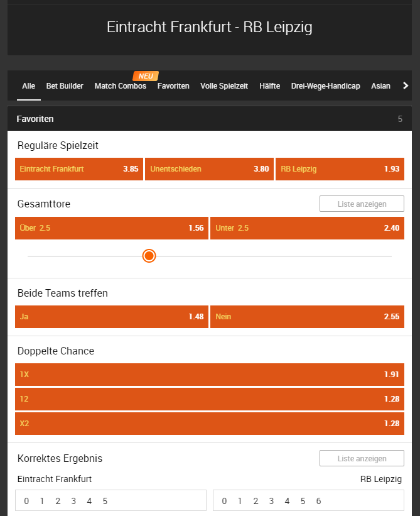Choose 0 goals for RB Leipzig

tap(224, 501)
